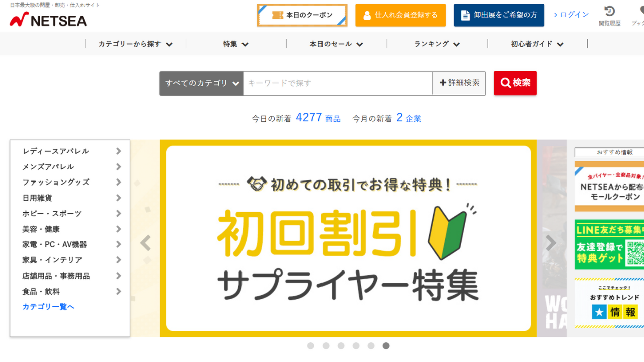Click the 本日のクーポン coupon ticket button
Image resolution: width=644 pixels, height=362 pixels.
302,15
